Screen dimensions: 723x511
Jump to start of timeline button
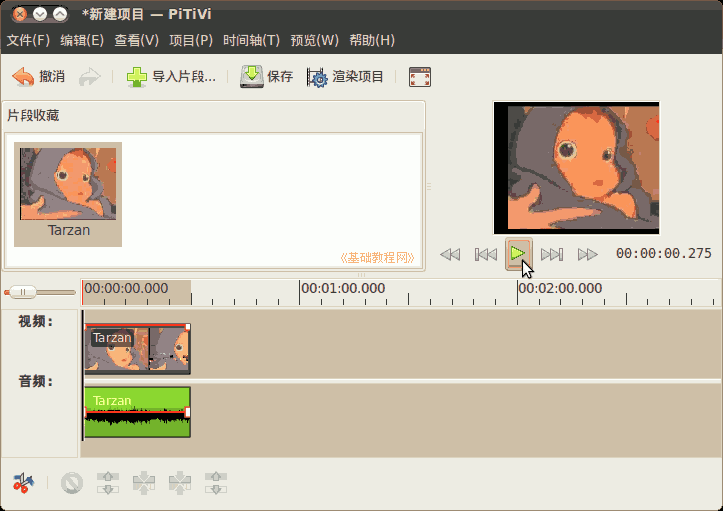point(486,254)
